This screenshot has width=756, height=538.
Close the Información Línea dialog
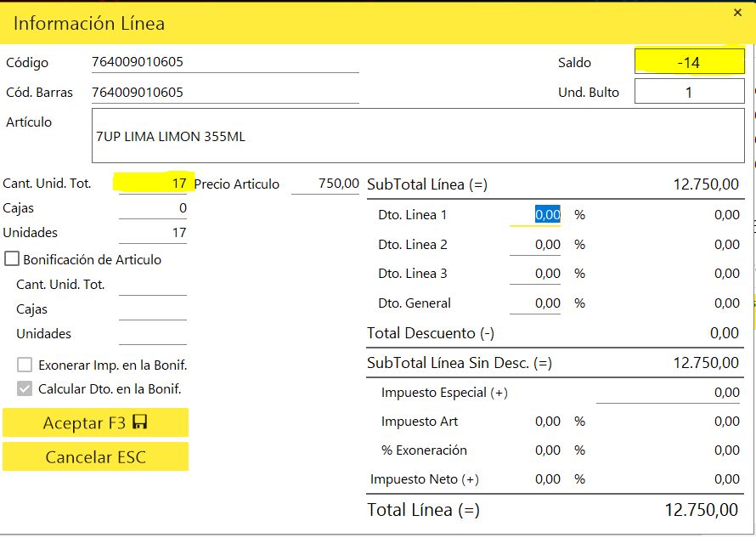[736, 13]
